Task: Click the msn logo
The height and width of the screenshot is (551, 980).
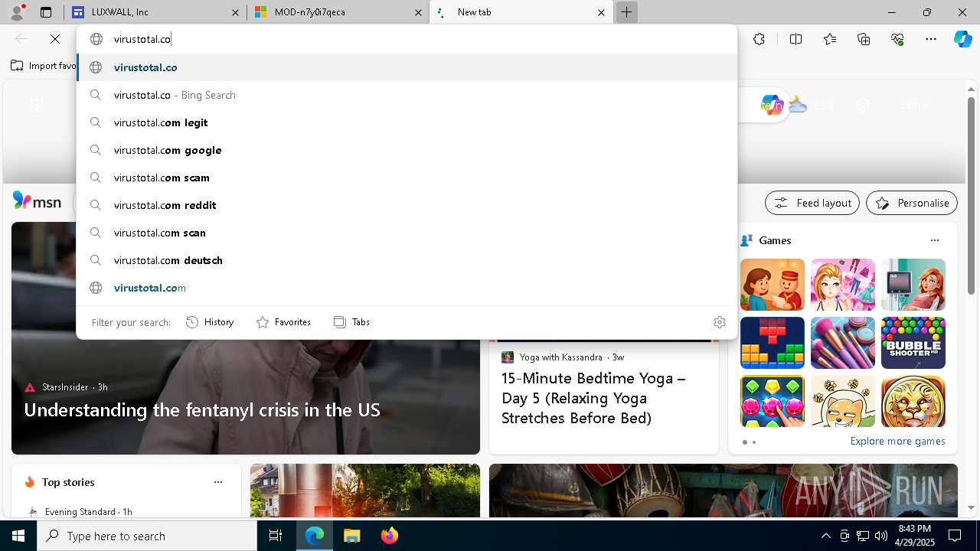Action: 37,201
